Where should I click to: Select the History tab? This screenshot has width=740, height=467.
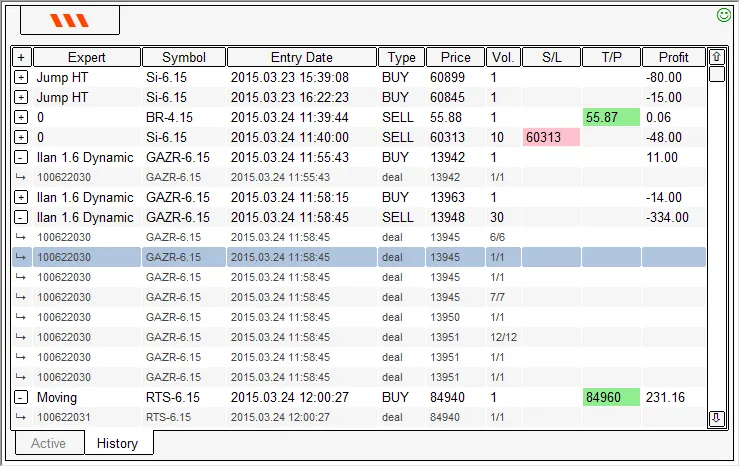[x=117, y=443]
